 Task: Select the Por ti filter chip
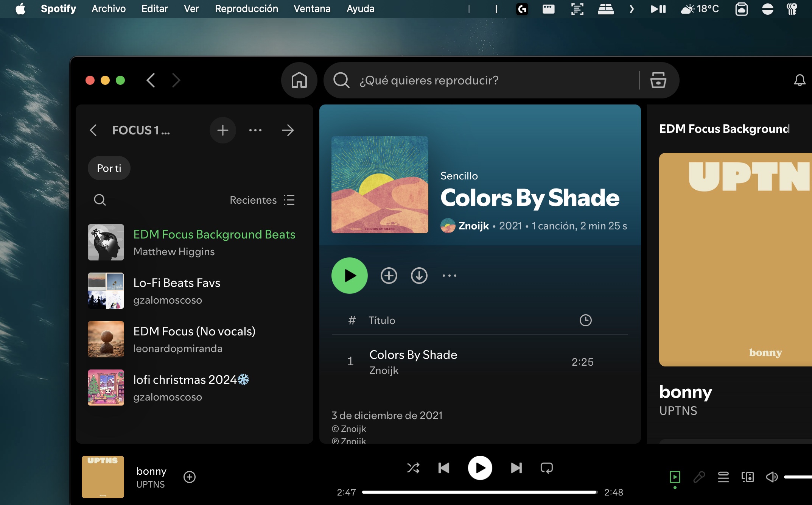pos(109,168)
